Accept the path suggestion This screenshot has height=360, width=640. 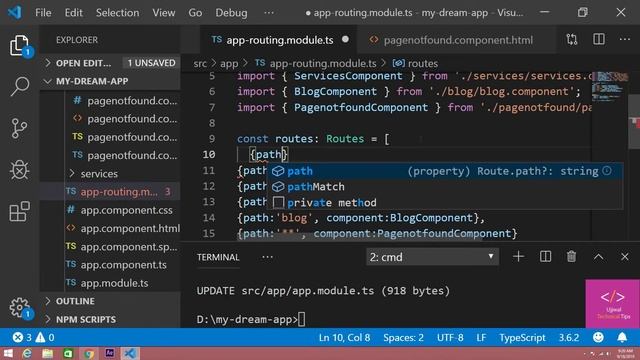pyautogui.click(x=445, y=171)
